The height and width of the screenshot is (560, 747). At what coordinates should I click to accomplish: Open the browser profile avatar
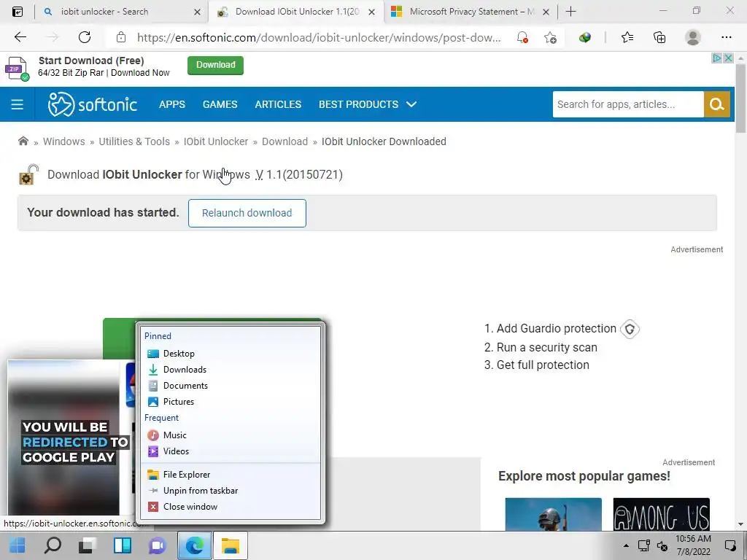click(x=693, y=37)
